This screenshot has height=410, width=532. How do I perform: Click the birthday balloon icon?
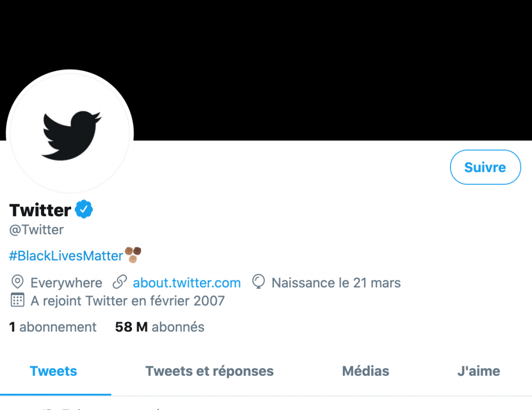(x=258, y=283)
